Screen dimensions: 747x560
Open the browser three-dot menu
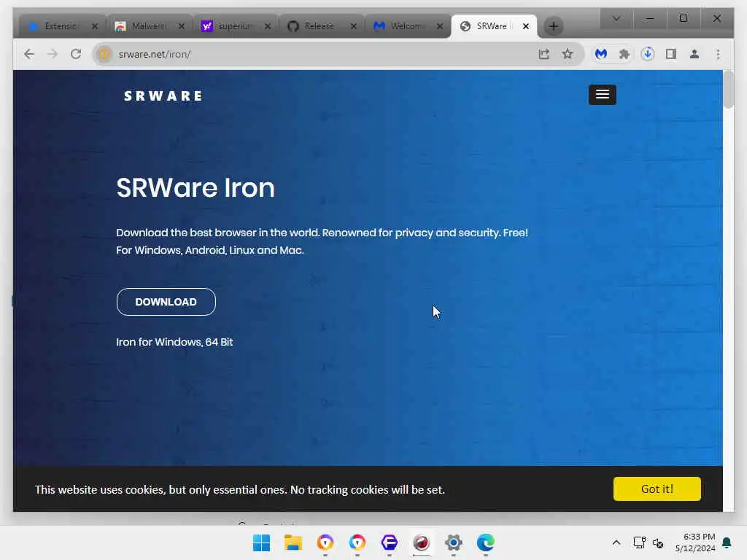[x=718, y=54]
